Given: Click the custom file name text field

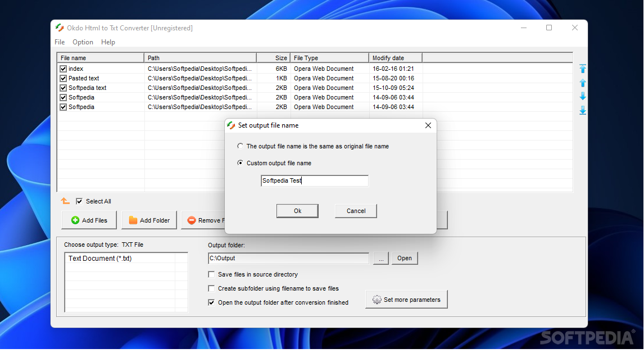Looking at the screenshot, I should point(315,180).
